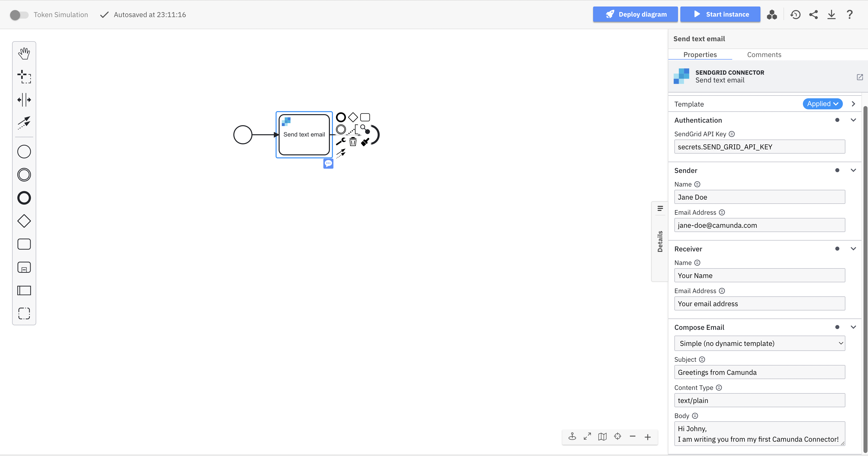The image size is (868, 456).
Task: Select the Space tool in the palette
Action: pos(24,100)
